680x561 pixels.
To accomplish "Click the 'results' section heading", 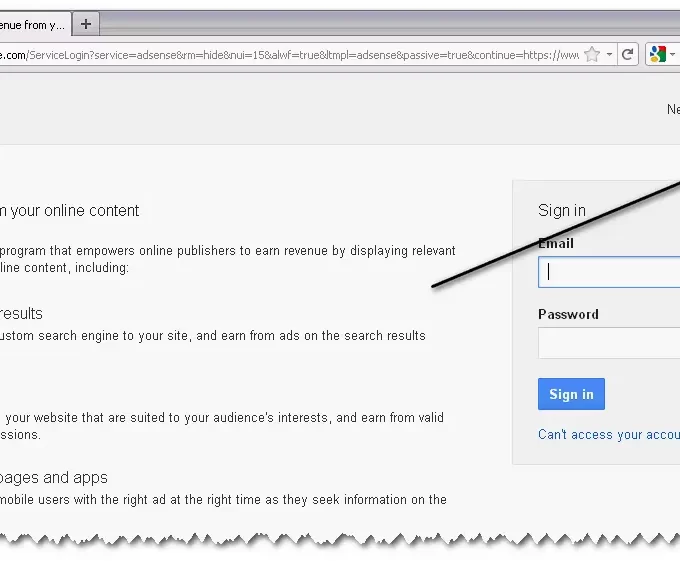I will [21, 313].
